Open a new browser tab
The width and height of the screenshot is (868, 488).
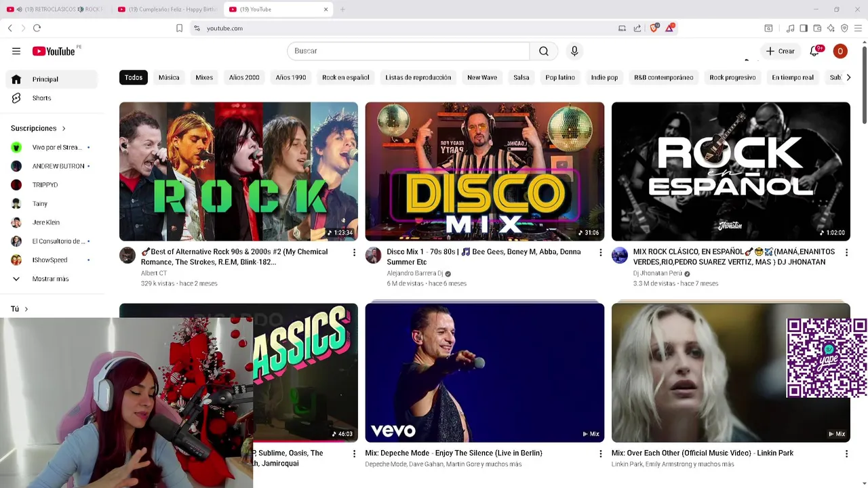click(x=342, y=9)
